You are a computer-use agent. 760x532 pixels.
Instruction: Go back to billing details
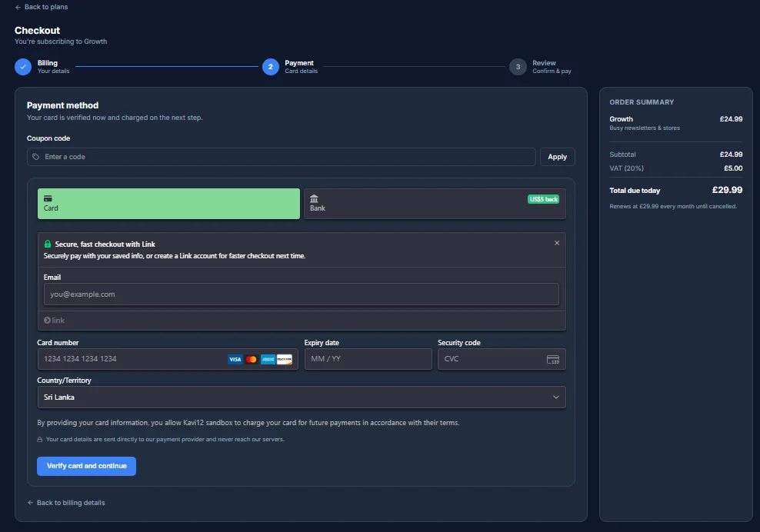[x=66, y=503]
